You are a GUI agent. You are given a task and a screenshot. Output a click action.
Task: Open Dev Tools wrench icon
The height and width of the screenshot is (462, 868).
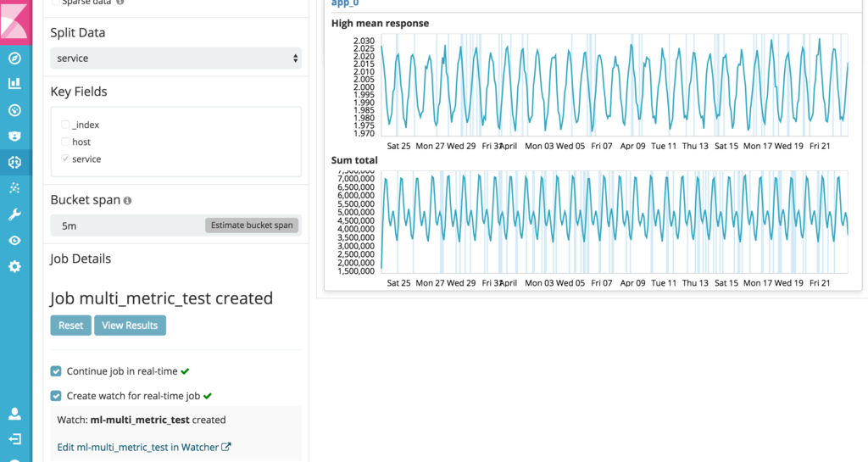click(x=15, y=214)
